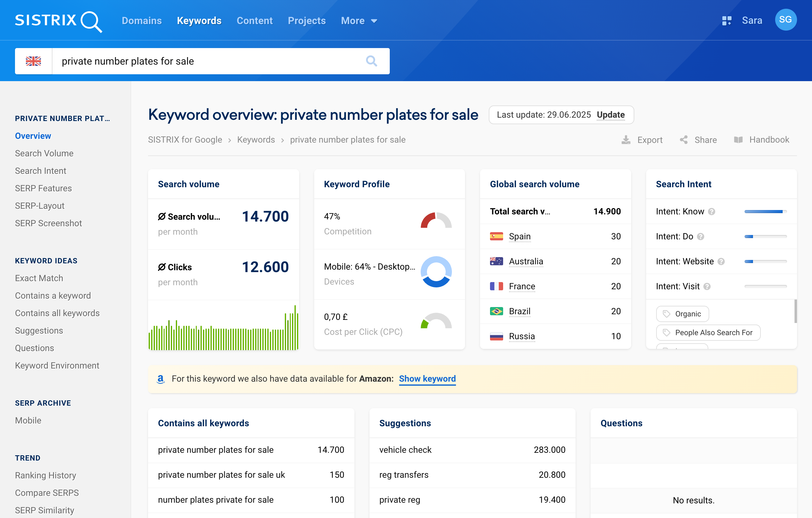Open the apps grid next to Sara
The height and width of the screenshot is (518, 812).
(727, 20)
